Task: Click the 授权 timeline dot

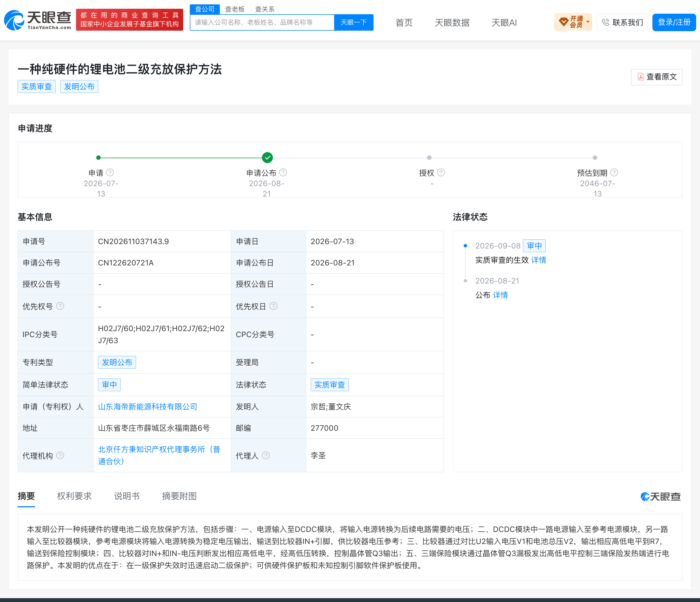Action: 429,158
